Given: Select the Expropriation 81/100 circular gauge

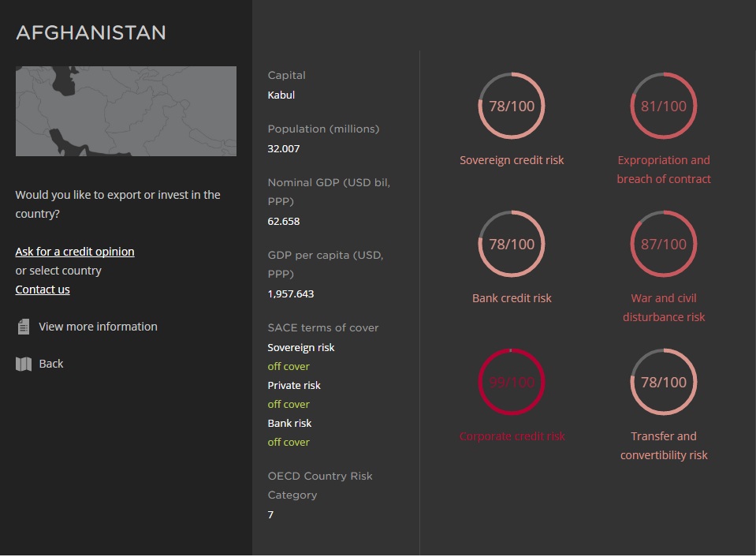Looking at the screenshot, I should (x=664, y=107).
